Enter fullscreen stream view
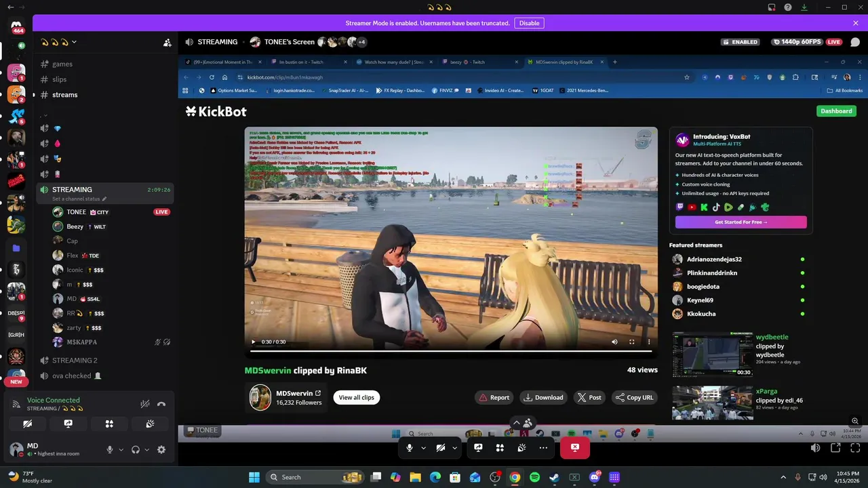The height and width of the screenshot is (488, 868). pos(855,447)
